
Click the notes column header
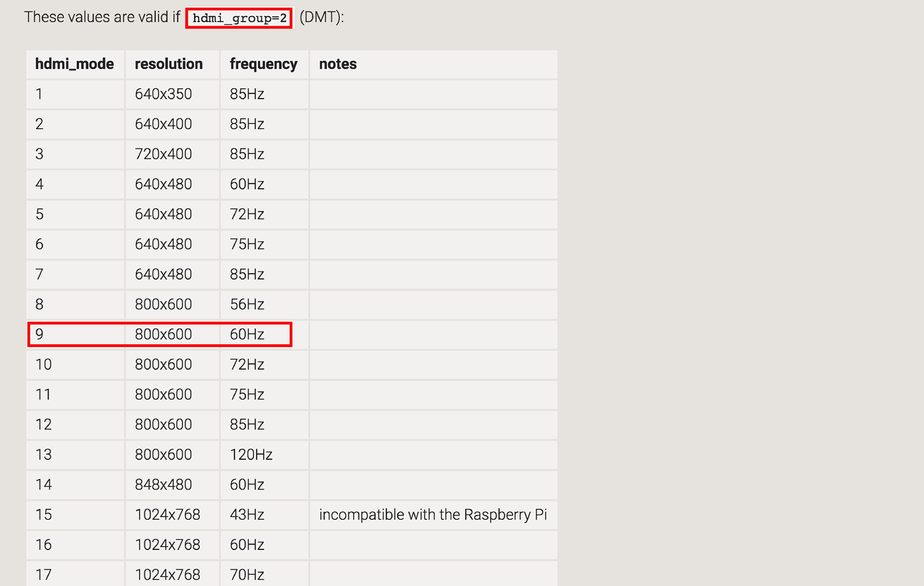(x=338, y=64)
